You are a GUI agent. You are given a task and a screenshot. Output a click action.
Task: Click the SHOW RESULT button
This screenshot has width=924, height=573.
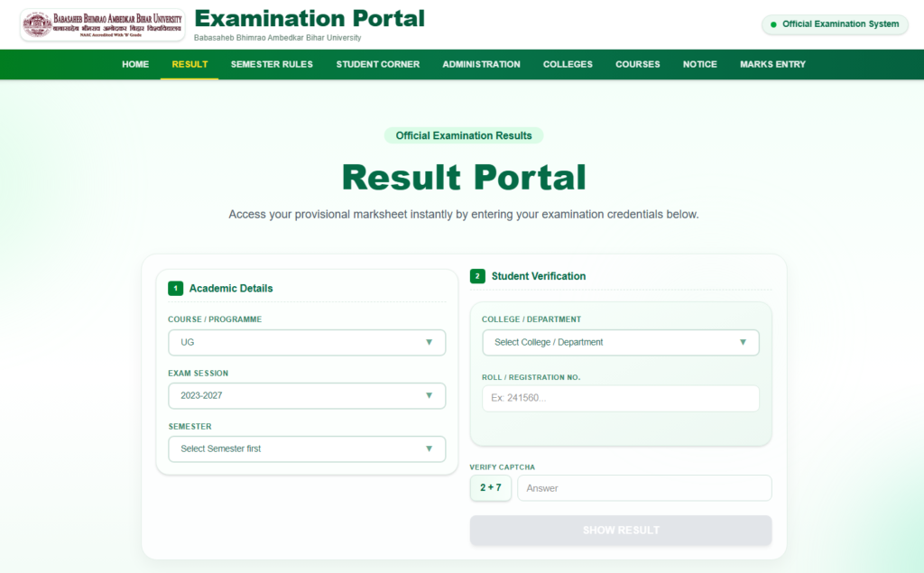click(621, 530)
